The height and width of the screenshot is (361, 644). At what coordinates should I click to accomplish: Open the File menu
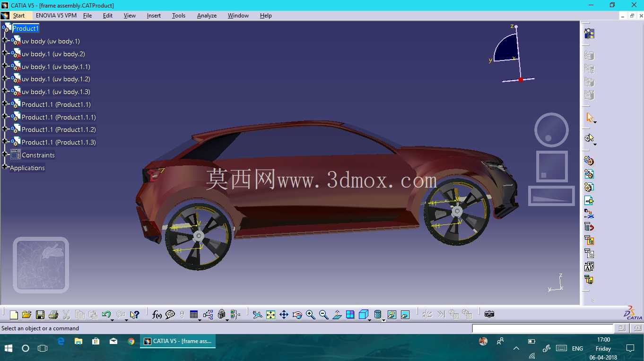pyautogui.click(x=87, y=16)
